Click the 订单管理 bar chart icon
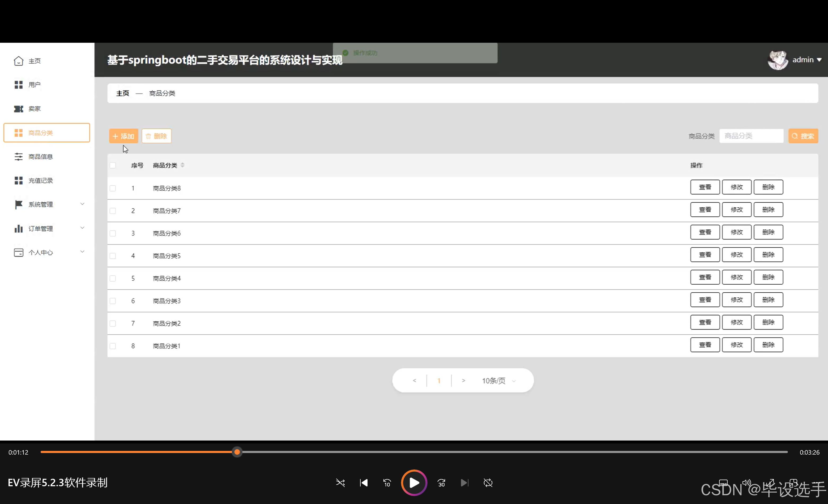 click(19, 228)
